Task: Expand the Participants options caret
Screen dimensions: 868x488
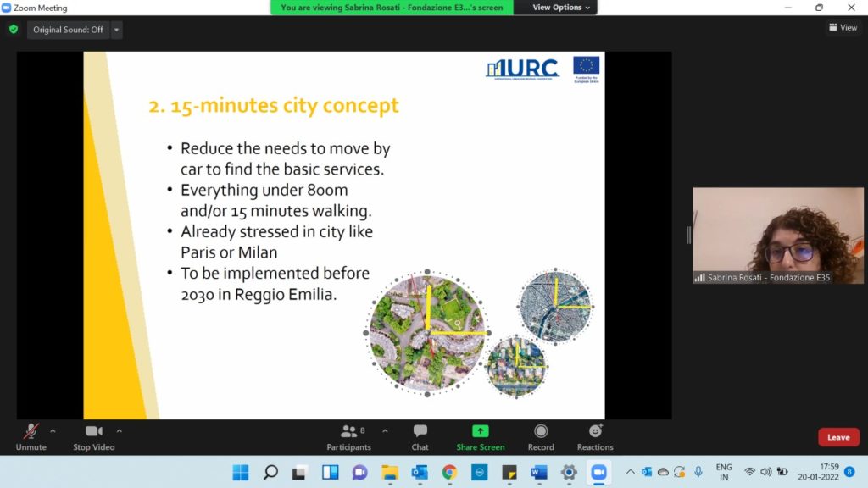Action: coord(385,430)
